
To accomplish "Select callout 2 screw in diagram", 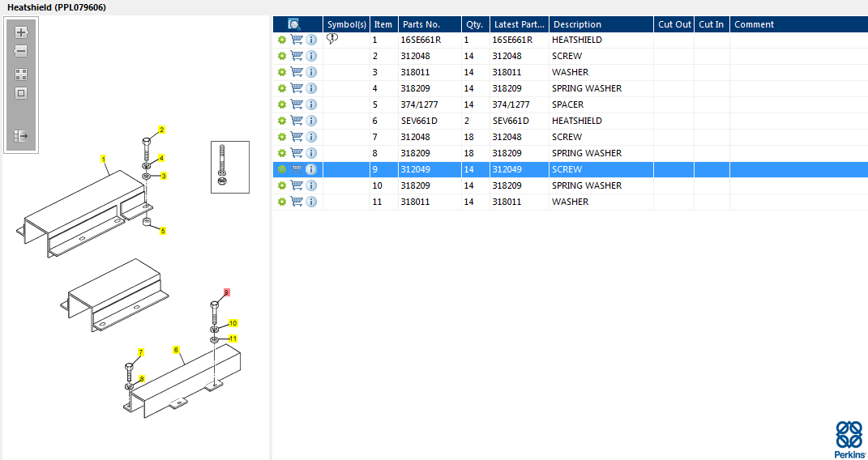I will click(x=161, y=130).
